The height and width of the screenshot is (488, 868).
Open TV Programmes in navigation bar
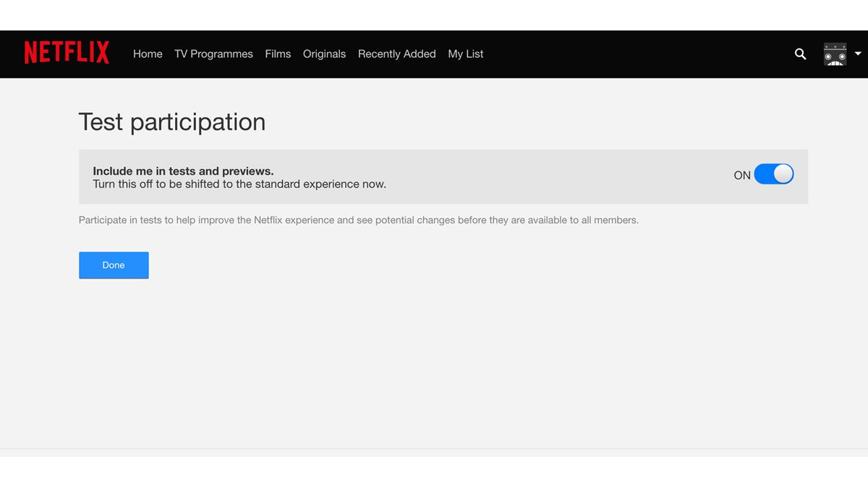(x=213, y=54)
